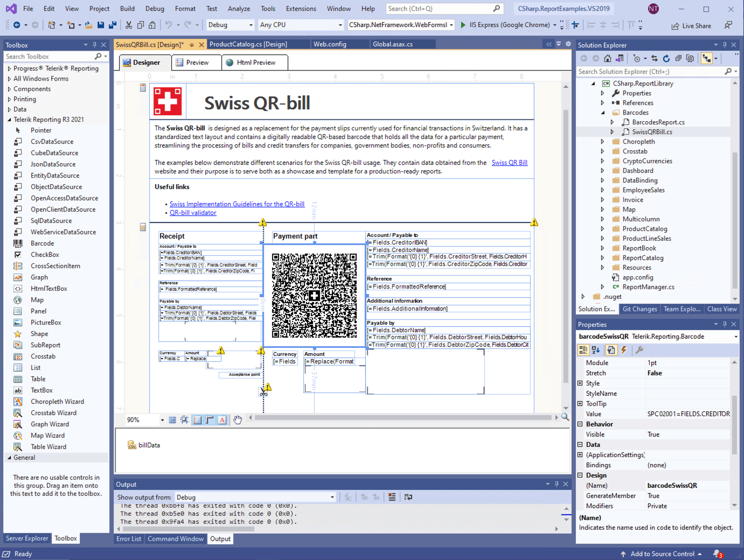The width and height of the screenshot is (744, 560).
Task: Toggle rulers display in designer toolbar
Action: (x=210, y=420)
